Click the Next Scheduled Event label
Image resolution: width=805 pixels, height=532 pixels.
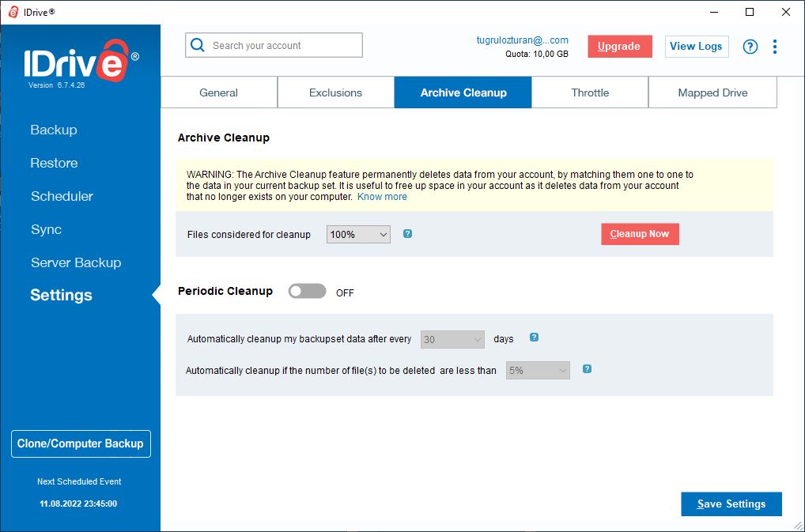coord(79,481)
